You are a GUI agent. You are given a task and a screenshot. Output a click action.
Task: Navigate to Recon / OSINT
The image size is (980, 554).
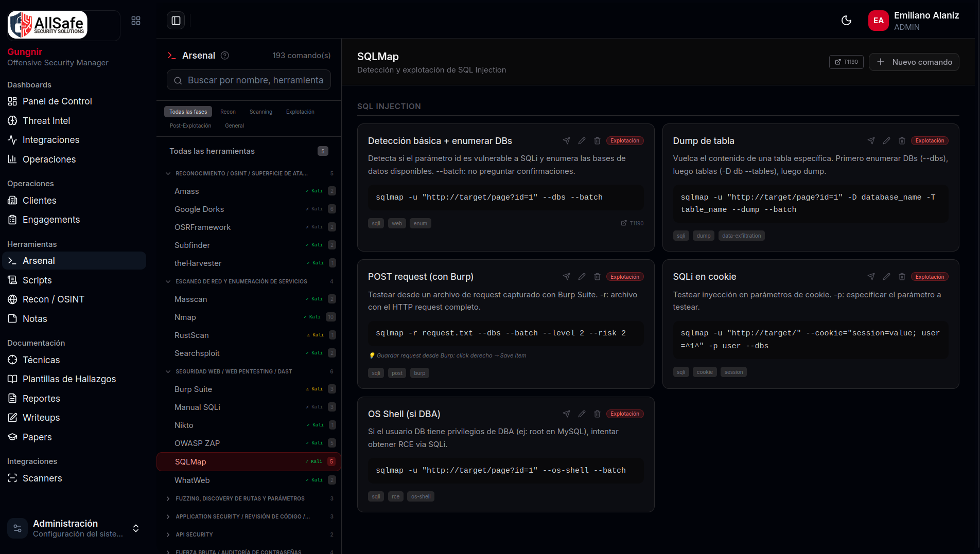point(74,299)
